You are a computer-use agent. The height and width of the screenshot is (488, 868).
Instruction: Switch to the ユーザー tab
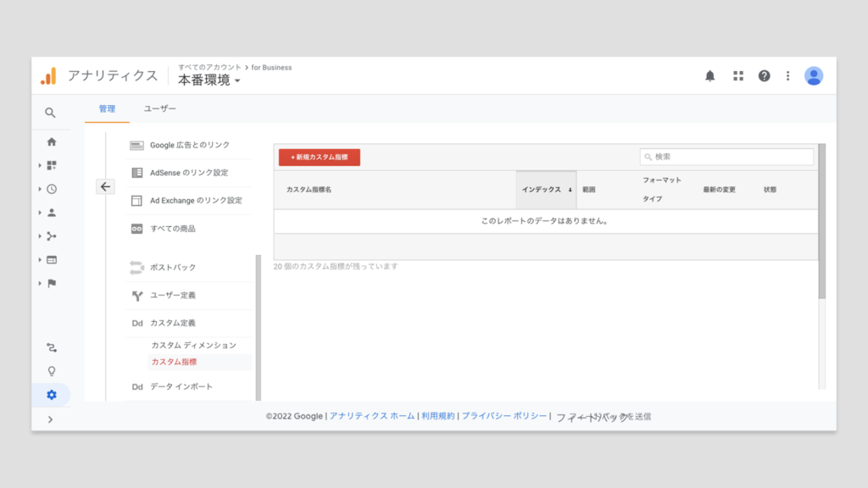pyautogui.click(x=160, y=109)
